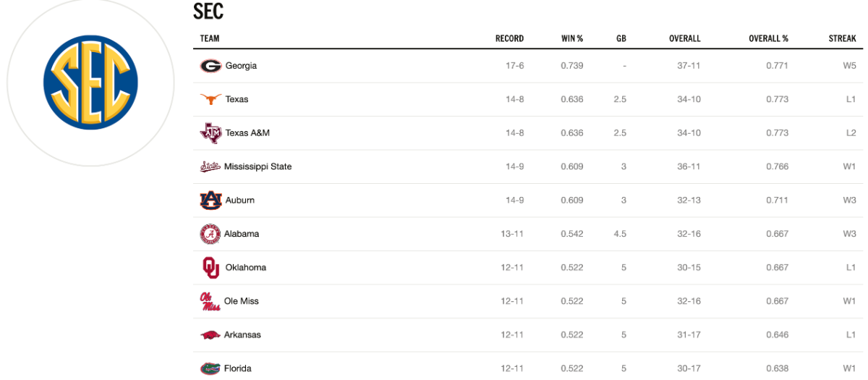Click the Texas Longhorns logo icon

coord(210,99)
